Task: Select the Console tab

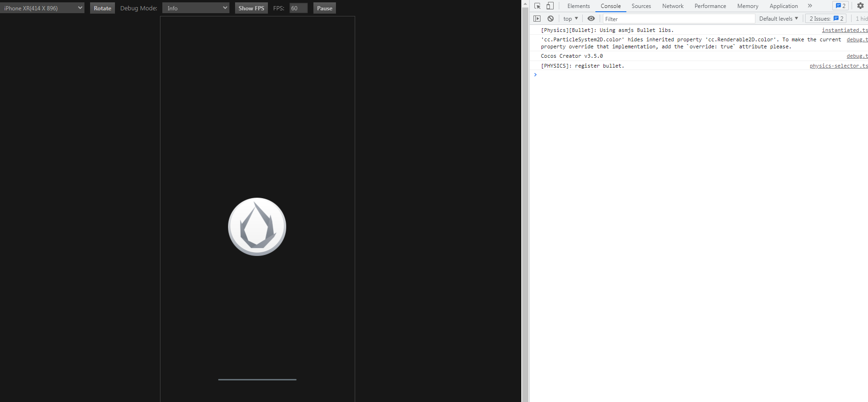Action: 610,6
